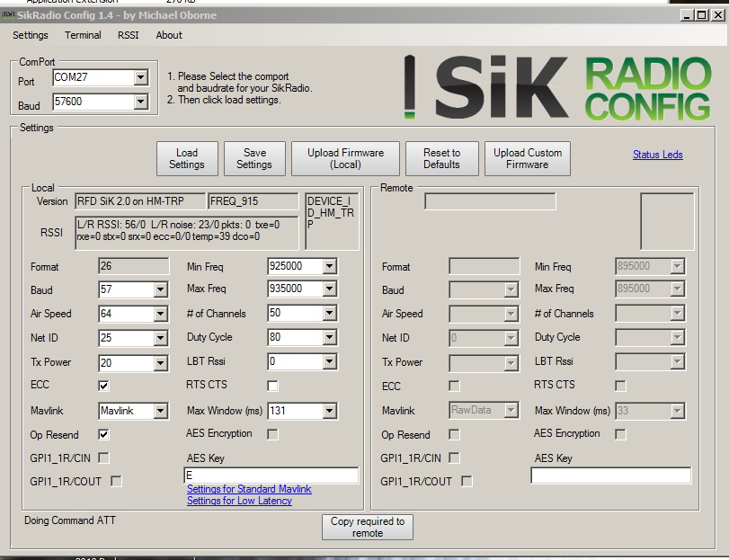Expand Local Min Freq dropdown

[x=330, y=266]
